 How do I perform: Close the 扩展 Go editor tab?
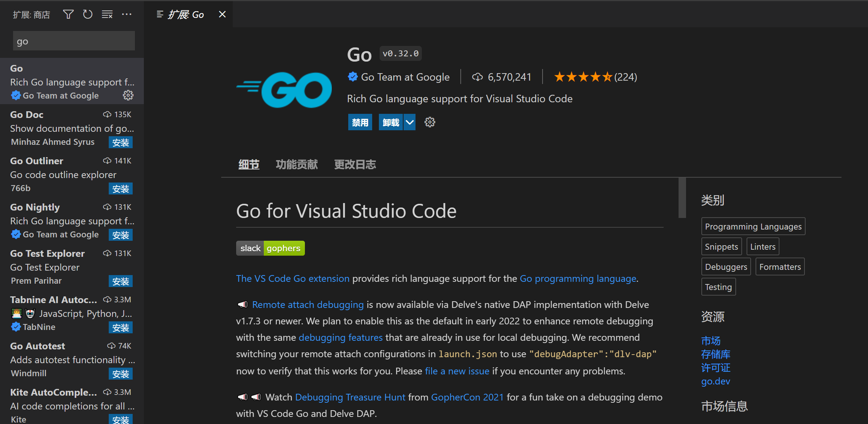tap(222, 15)
